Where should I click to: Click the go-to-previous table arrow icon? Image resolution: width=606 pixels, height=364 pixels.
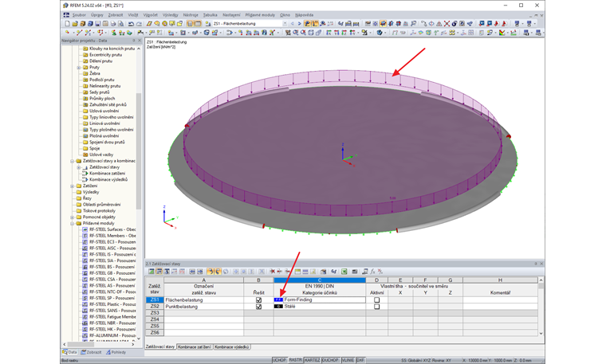192,272
